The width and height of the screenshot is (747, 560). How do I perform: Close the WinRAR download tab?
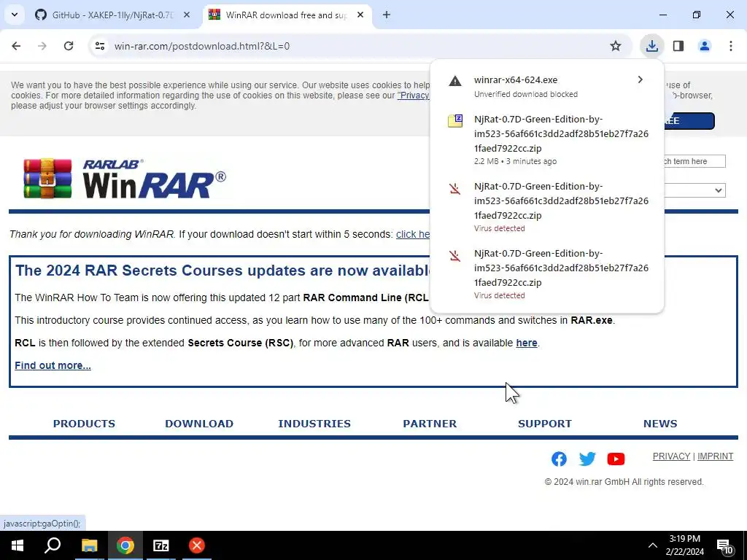click(360, 15)
